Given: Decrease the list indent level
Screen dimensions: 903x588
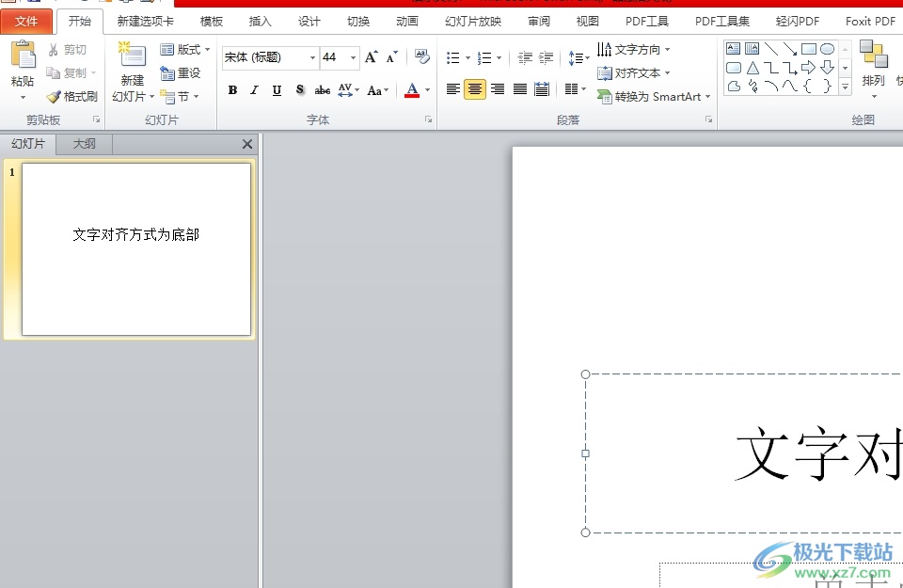Looking at the screenshot, I should click(x=525, y=57).
